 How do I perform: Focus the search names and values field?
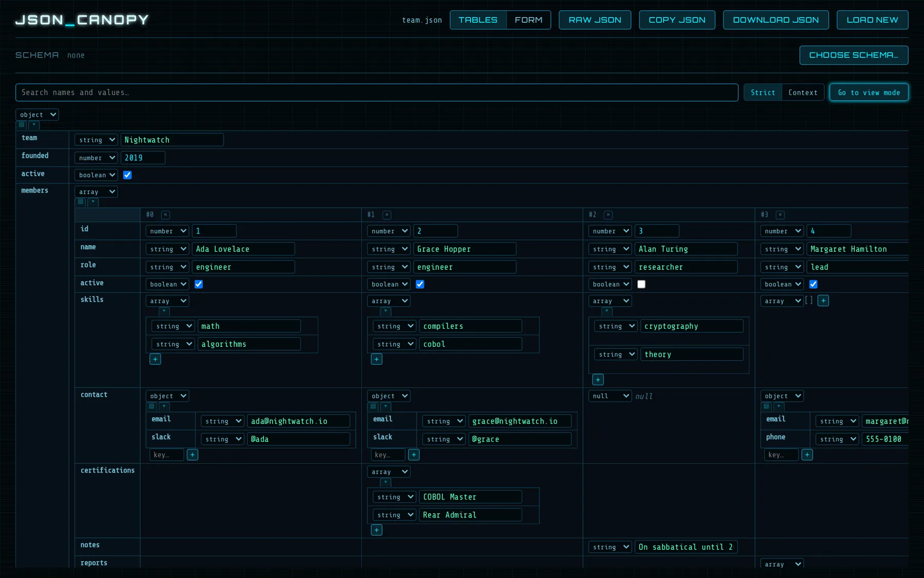click(x=377, y=92)
